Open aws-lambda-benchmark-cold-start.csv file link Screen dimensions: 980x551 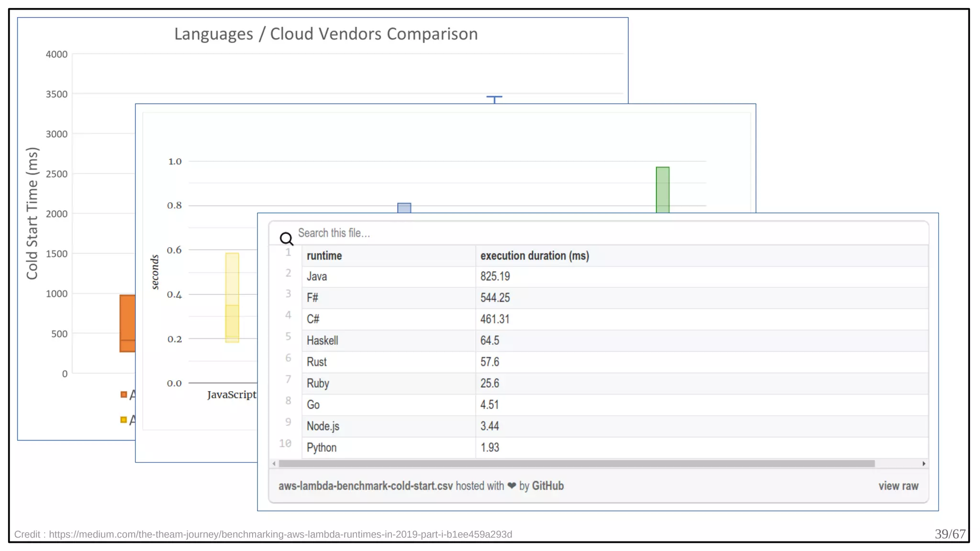pos(365,486)
